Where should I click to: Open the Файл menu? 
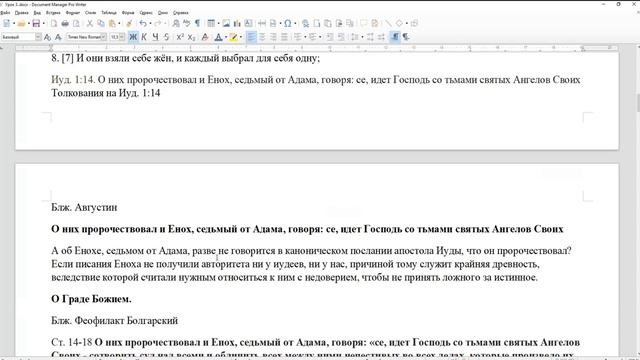tap(5, 13)
